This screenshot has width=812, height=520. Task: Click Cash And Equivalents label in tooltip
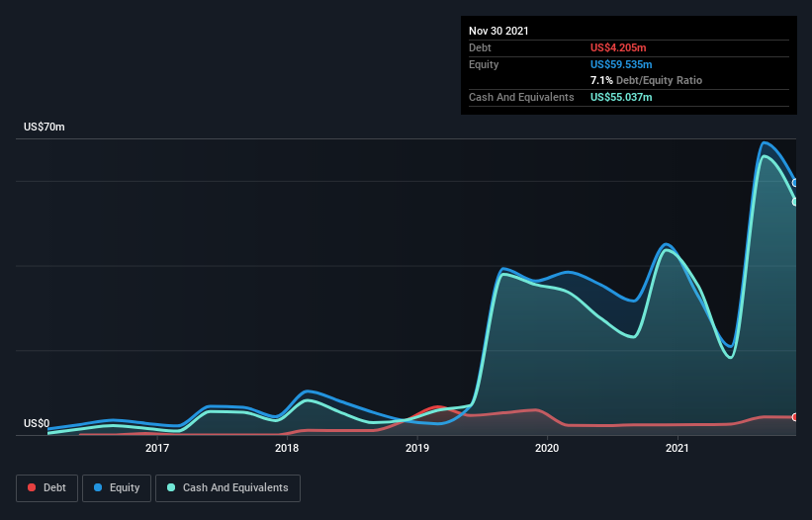click(x=521, y=97)
